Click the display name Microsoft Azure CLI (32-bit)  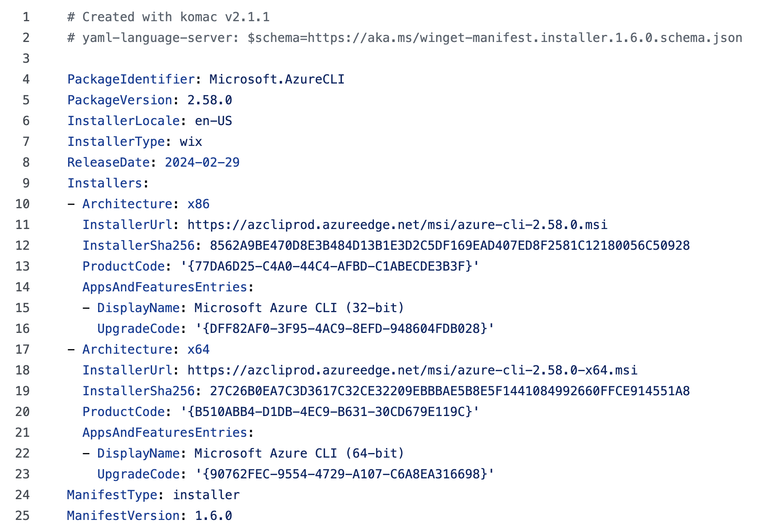[x=299, y=308]
